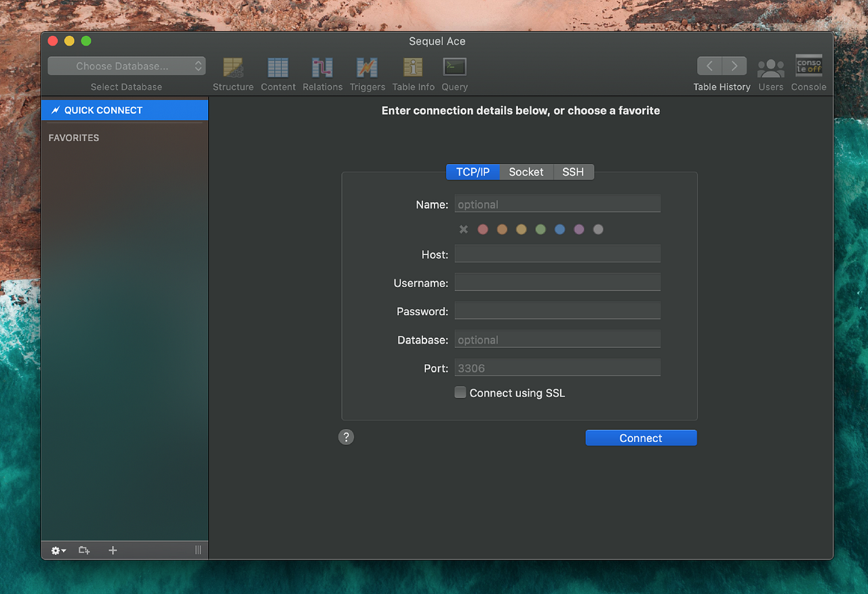Focus the Name input field
This screenshot has width=868, height=594.
coord(557,204)
